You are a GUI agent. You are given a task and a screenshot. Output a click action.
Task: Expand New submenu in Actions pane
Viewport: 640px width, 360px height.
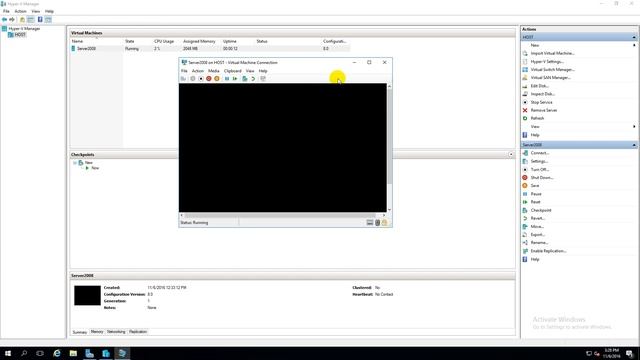(634, 45)
